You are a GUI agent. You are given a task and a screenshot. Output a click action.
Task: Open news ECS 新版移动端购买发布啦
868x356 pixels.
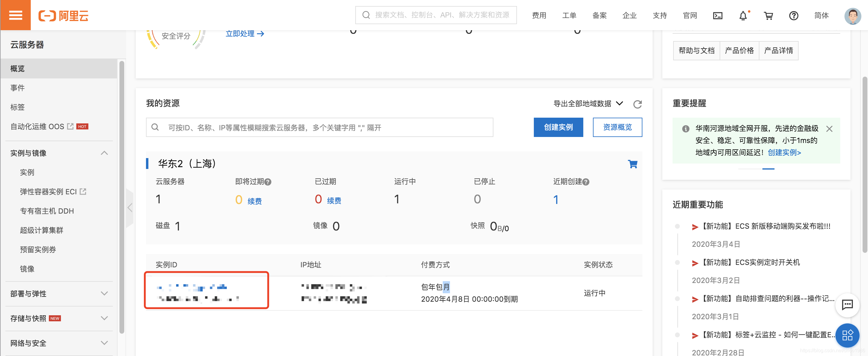[x=765, y=226]
